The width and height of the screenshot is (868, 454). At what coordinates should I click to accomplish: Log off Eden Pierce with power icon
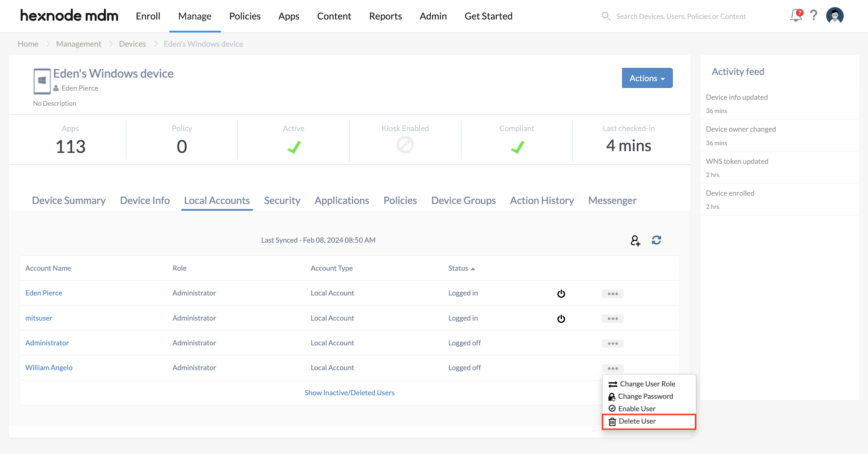(x=561, y=294)
